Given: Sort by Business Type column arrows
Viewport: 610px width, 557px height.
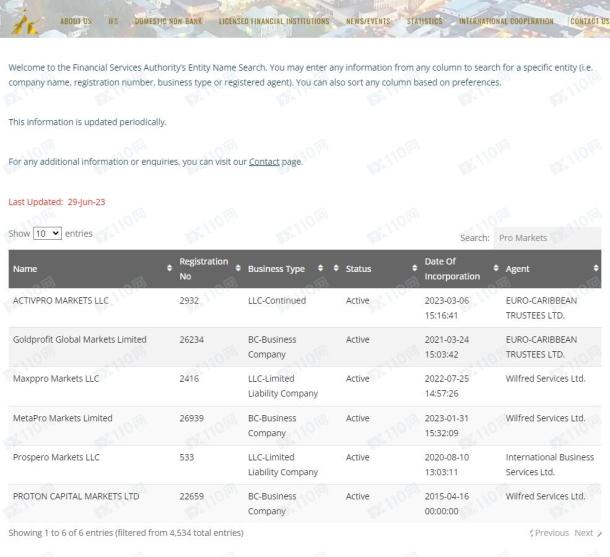Looking at the screenshot, I should pos(321,268).
